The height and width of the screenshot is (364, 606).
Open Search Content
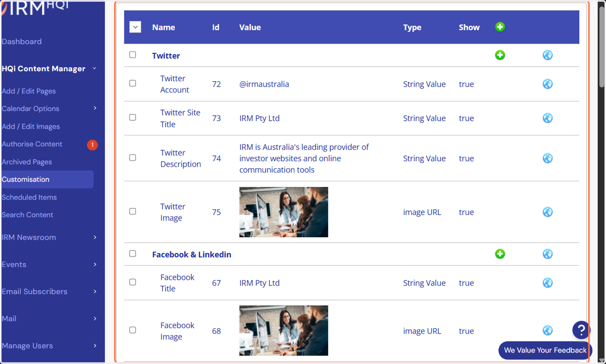(27, 215)
